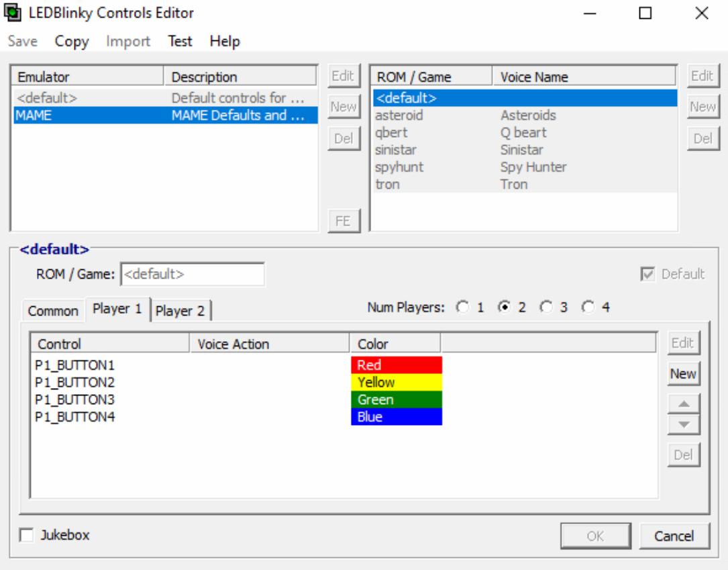
Task: Set Num Players to 4
Action: [588, 307]
